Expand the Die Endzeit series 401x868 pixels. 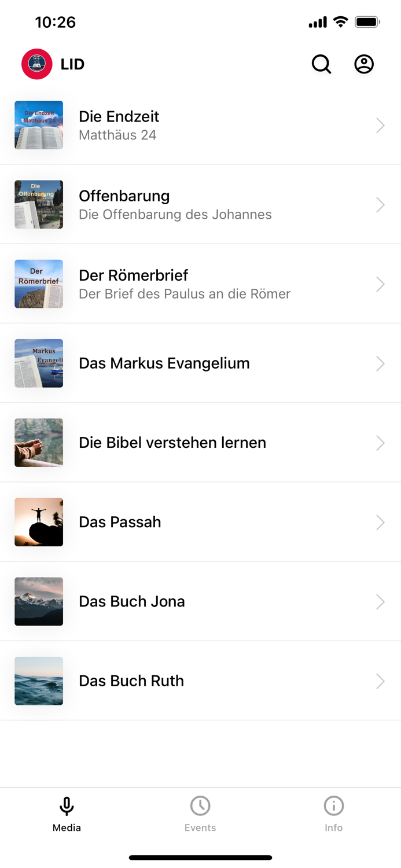[x=380, y=125]
